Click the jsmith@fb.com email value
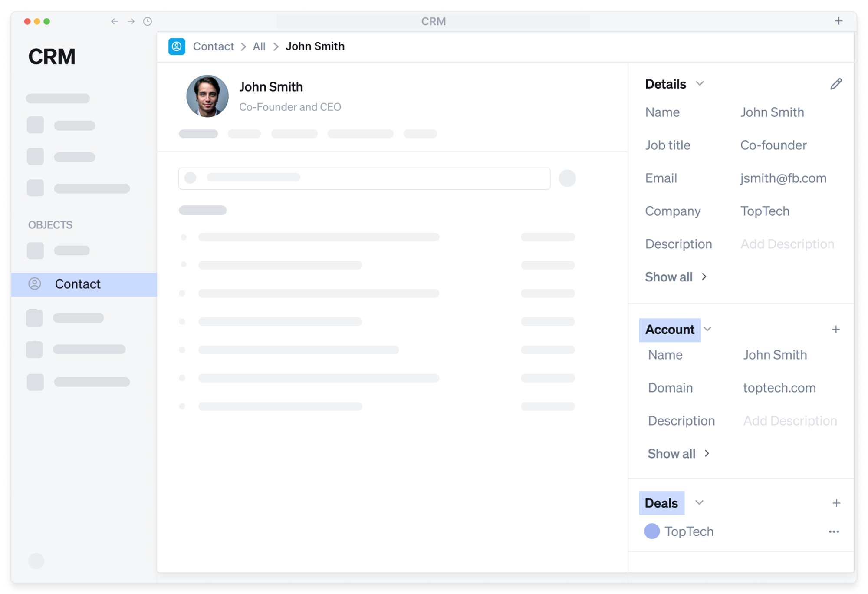 coord(783,178)
